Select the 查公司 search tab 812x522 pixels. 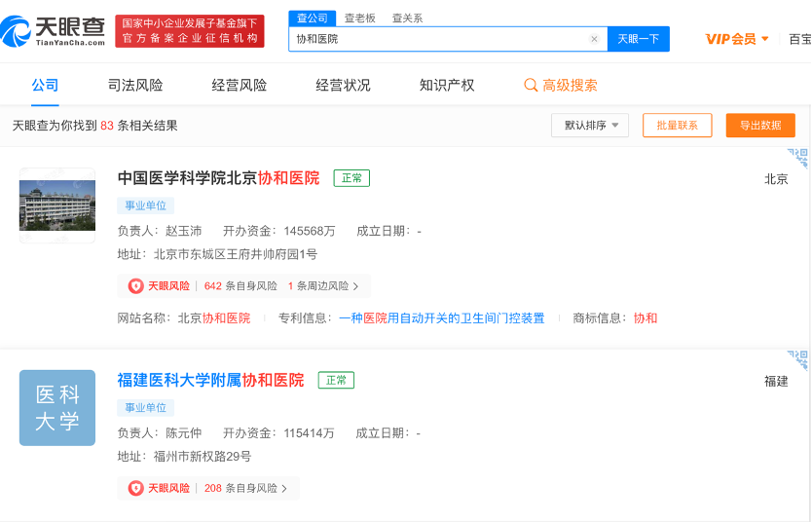click(313, 19)
